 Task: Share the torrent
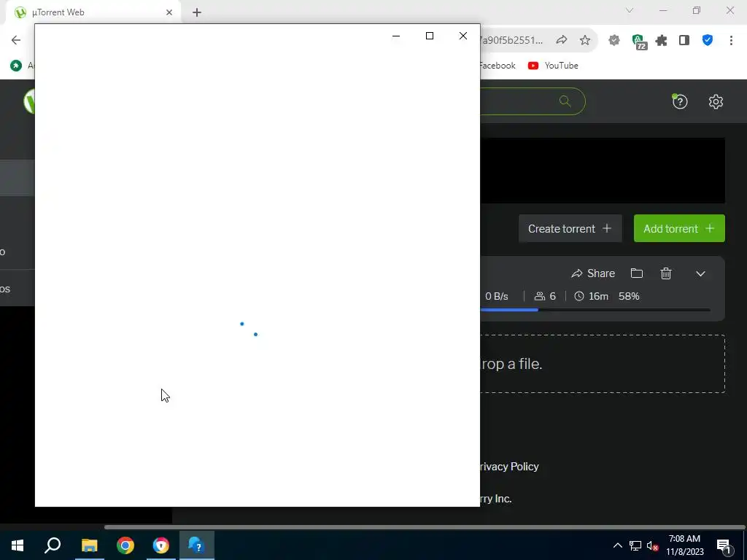coord(593,273)
